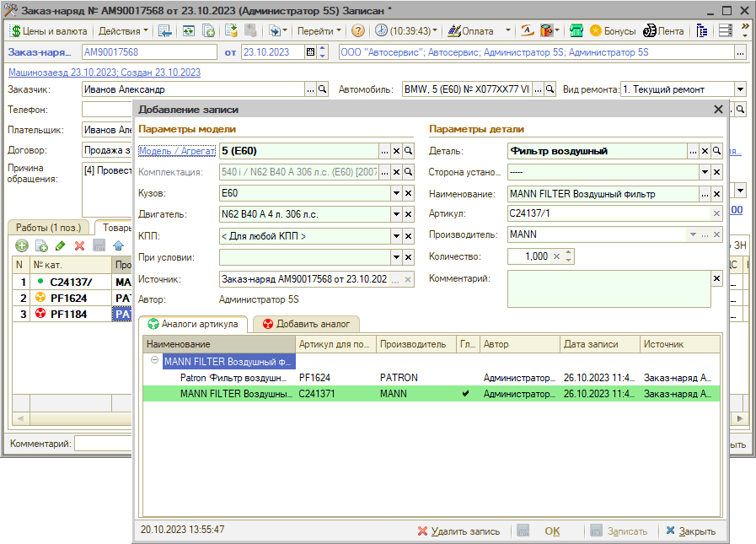Click Модель / Агрегат link
Screen dimensions: 756x544
coord(177,151)
